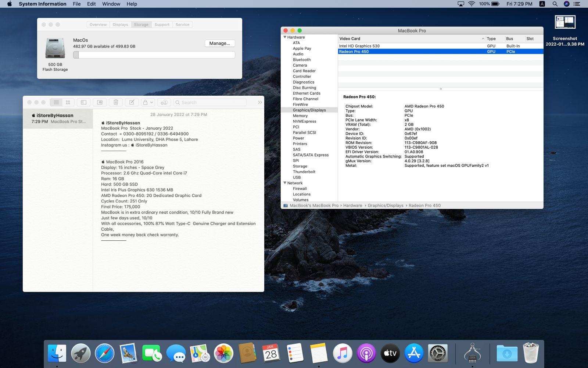Open System Preferences gear in Dock
This screenshot has height=368, width=588.
point(438,353)
